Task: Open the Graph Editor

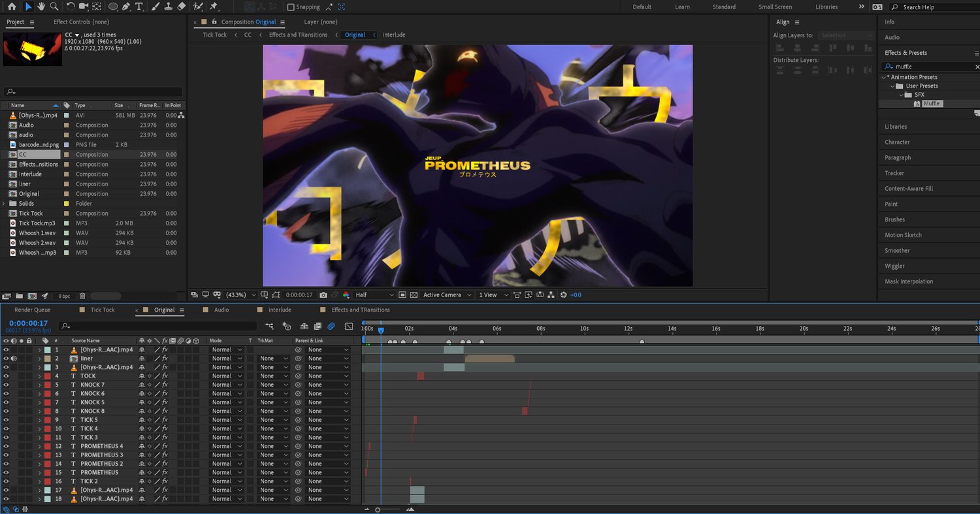Action: (x=348, y=326)
